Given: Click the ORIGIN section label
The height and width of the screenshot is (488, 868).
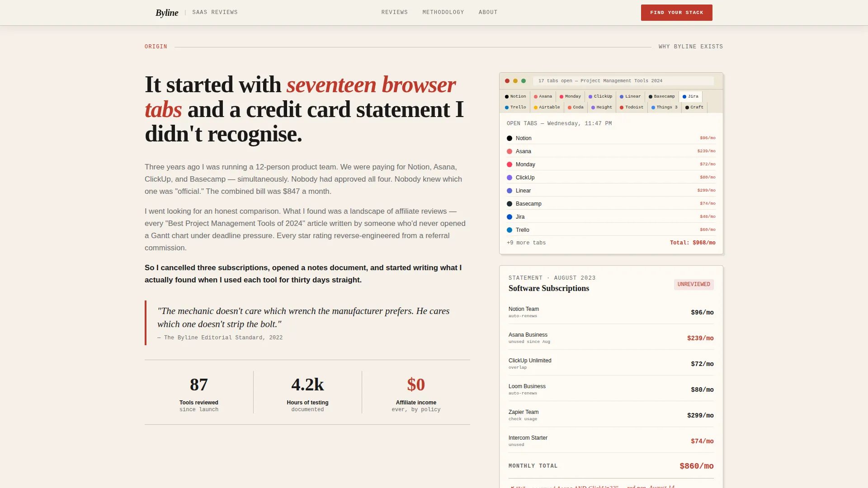Looking at the screenshot, I should click(x=156, y=47).
